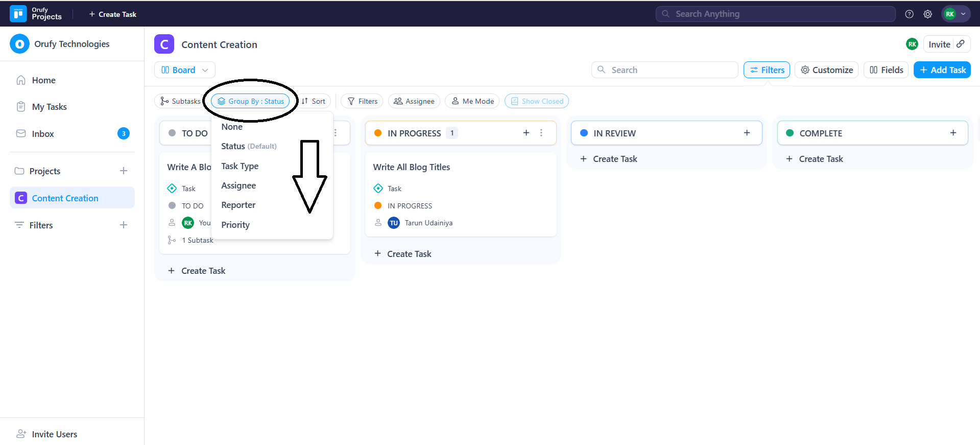Open Invite Users in sidebar

pyautogui.click(x=54, y=434)
